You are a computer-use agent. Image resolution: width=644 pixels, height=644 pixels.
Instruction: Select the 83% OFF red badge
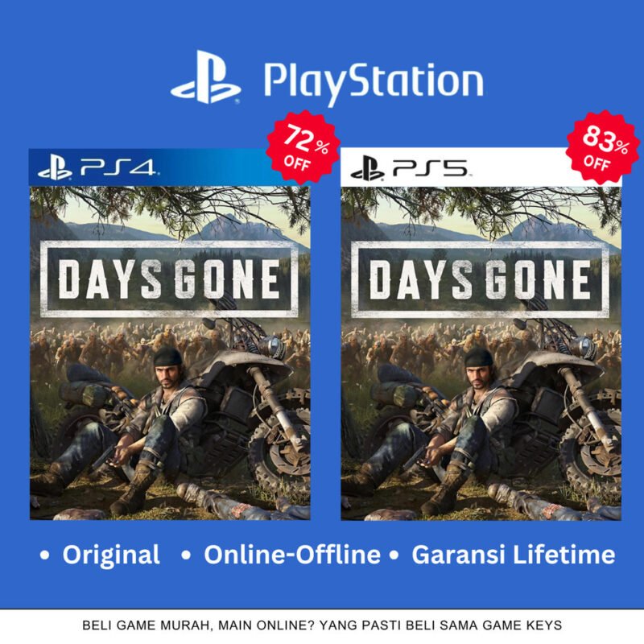(x=602, y=147)
